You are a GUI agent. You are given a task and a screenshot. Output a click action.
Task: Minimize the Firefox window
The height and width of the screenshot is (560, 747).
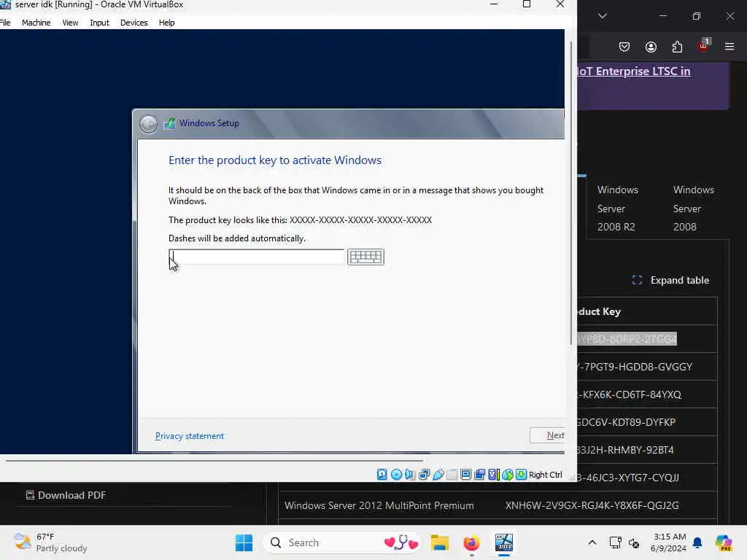coord(662,16)
